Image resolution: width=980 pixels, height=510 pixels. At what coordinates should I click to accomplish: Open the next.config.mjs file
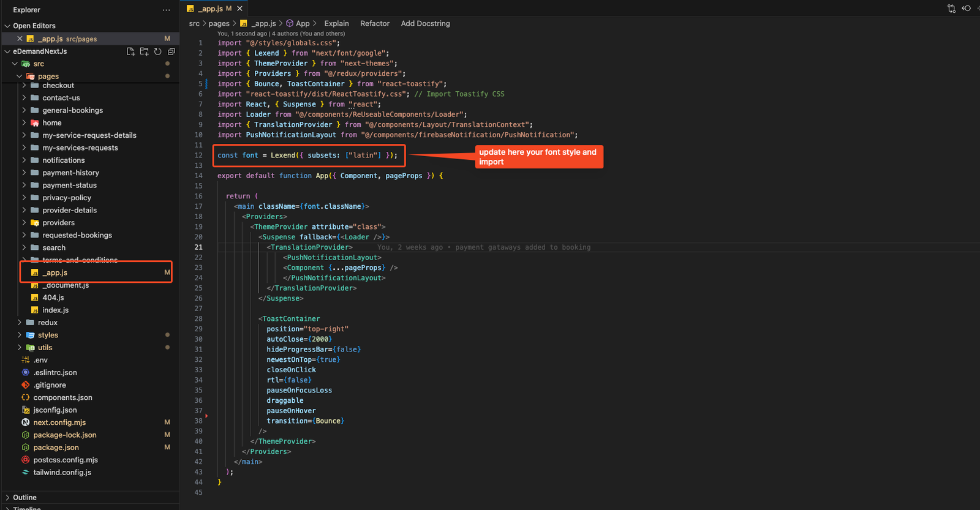[59, 422]
